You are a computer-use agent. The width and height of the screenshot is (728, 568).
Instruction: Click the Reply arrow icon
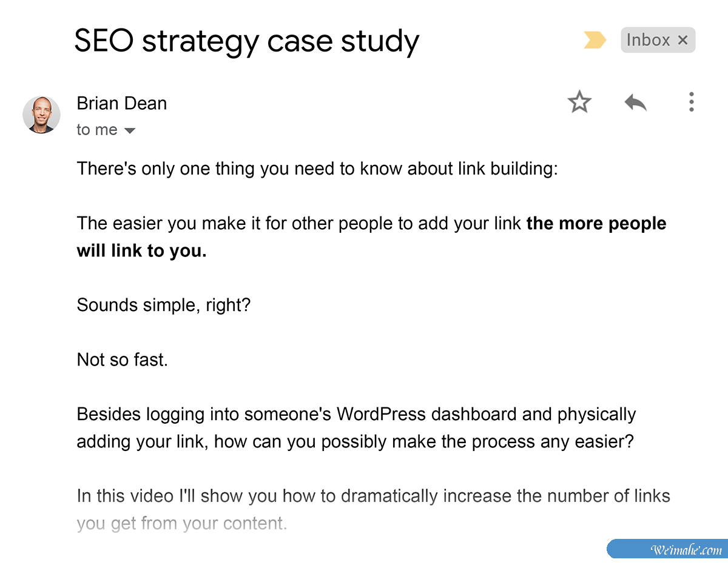tap(635, 102)
